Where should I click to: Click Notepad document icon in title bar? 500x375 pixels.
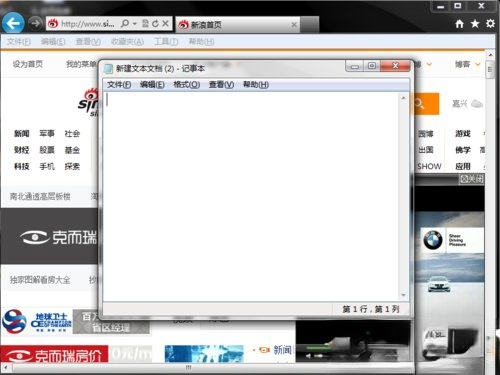108,69
